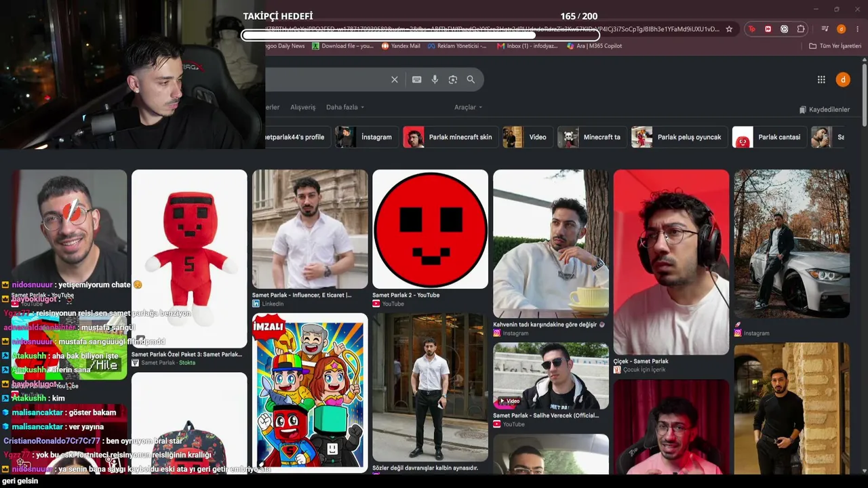
Task: Select the İnstagram suggestion chip
Action: [367, 137]
